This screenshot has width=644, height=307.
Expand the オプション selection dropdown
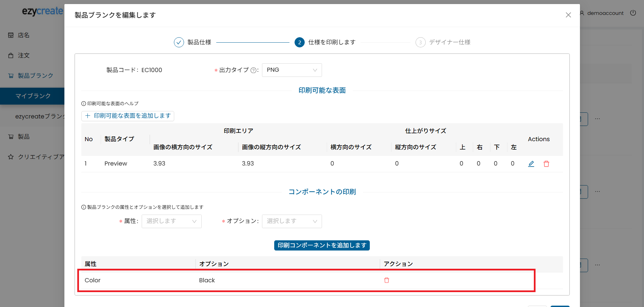click(291, 221)
